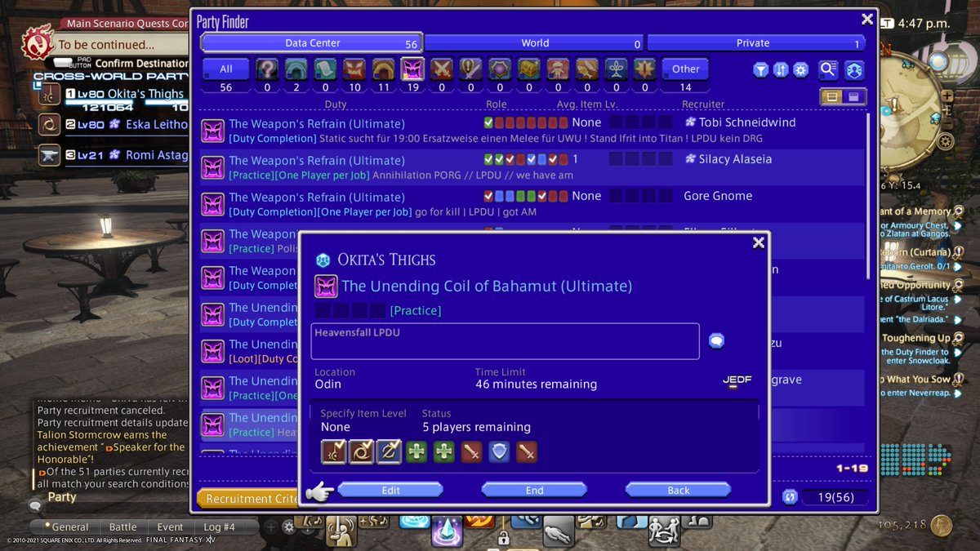Open the funnel filter settings icon
Image resolution: width=980 pixels, height=551 pixels.
coord(761,70)
